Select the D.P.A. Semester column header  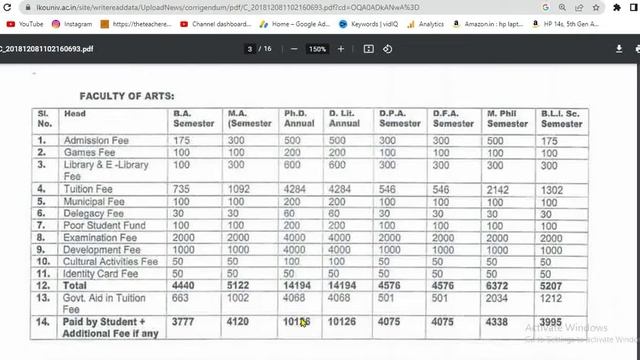(400, 118)
